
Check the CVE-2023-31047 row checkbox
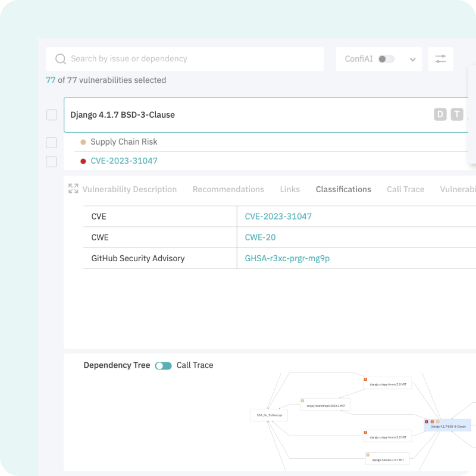(x=51, y=162)
